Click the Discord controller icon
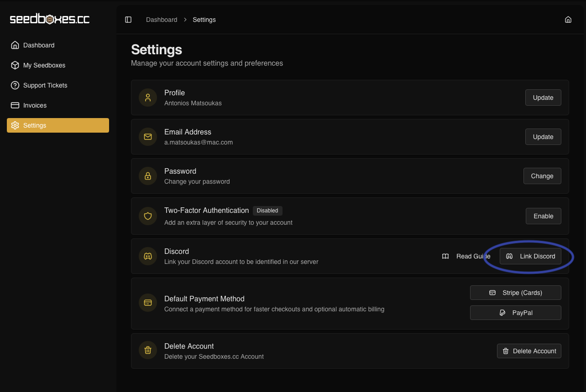 pyautogui.click(x=147, y=256)
